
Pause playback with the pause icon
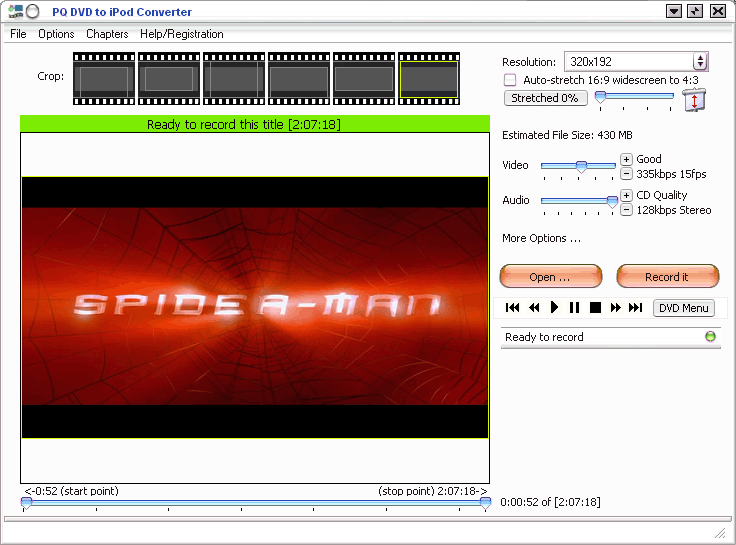point(574,308)
